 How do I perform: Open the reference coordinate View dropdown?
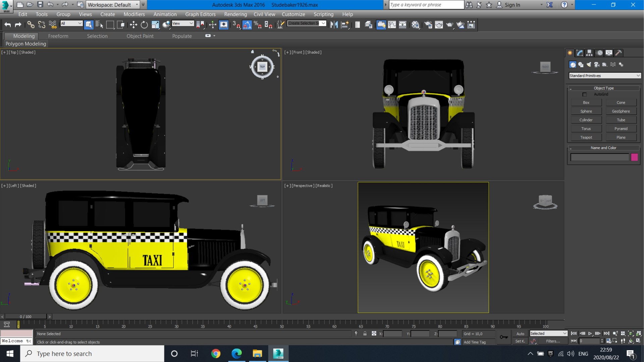click(183, 23)
